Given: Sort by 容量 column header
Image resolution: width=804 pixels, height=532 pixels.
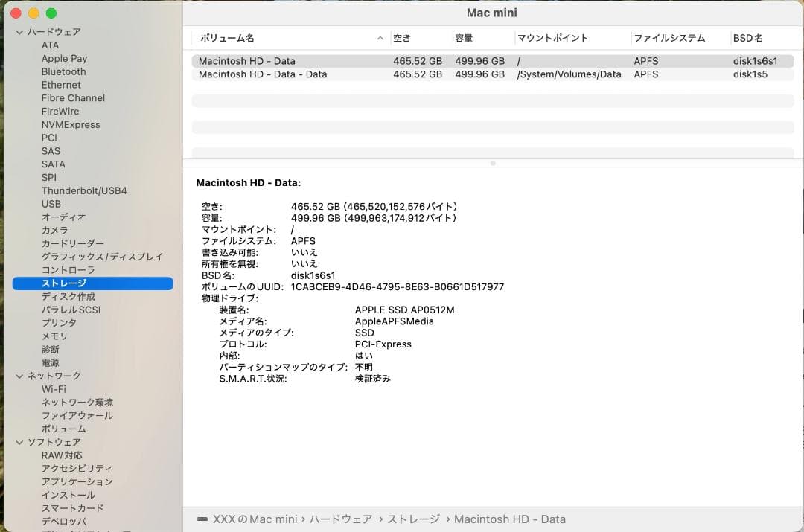Looking at the screenshot, I should 464,38.
